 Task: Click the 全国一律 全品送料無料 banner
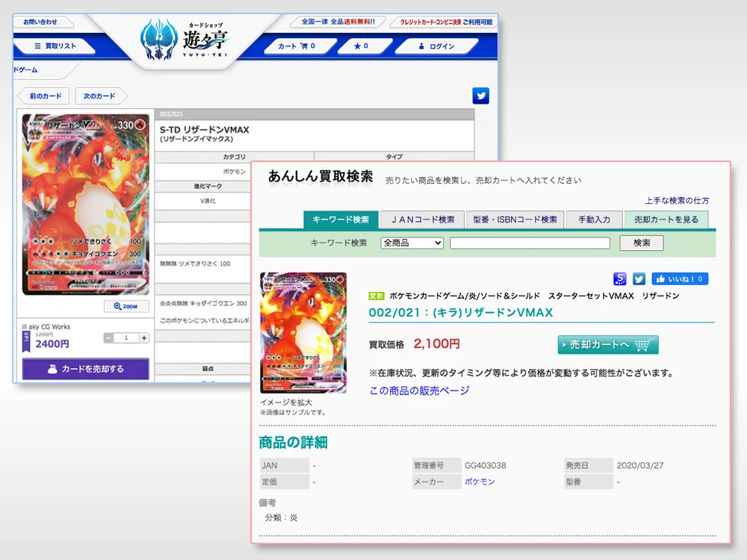pos(338,22)
